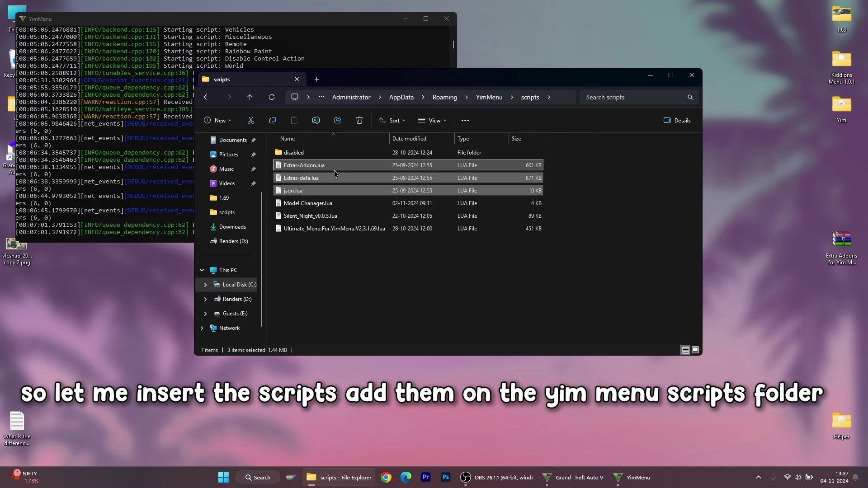Close the scripts tab
Image resolution: width=868 pixels, height=488 pixels.
(297, 79)
